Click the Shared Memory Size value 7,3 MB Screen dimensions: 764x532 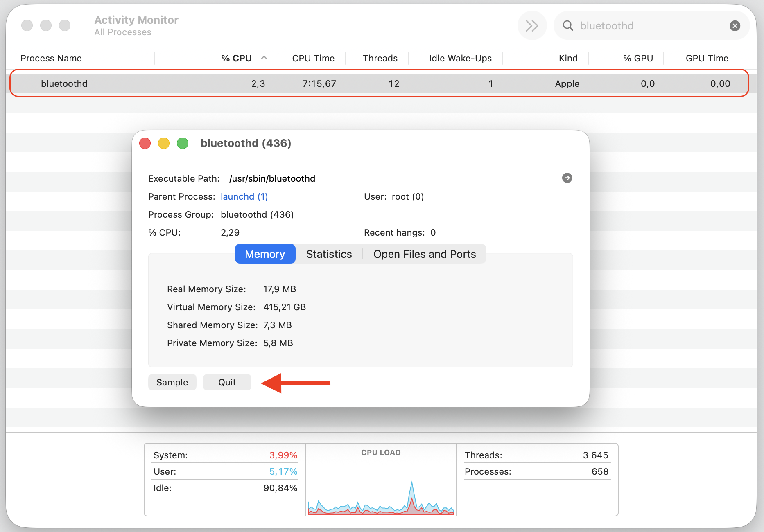278,325
